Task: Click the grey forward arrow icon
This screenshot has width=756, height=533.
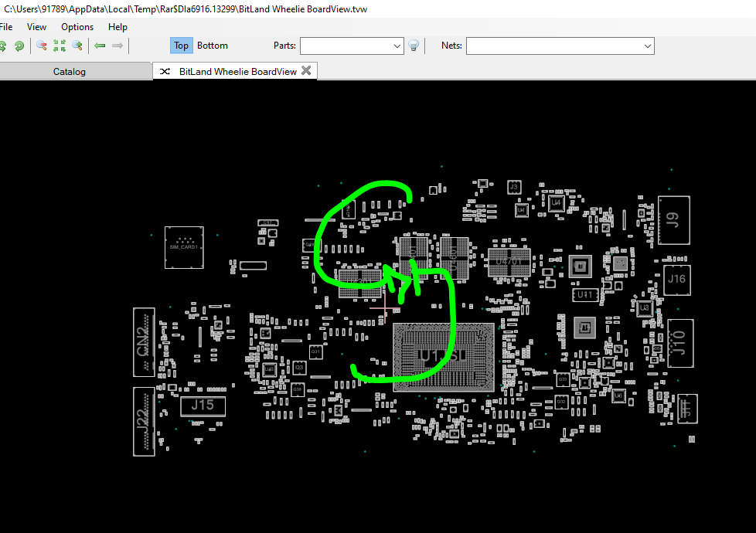Action: tap(117, 46)
